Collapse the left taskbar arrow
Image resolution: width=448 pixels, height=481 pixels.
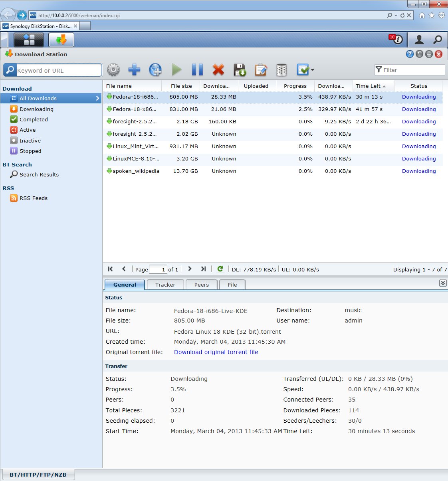point(4,40)
